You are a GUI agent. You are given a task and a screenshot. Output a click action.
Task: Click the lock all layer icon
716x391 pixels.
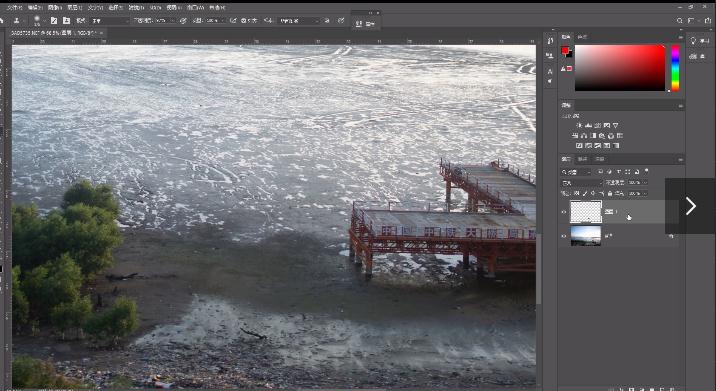(x=610, y=193)
